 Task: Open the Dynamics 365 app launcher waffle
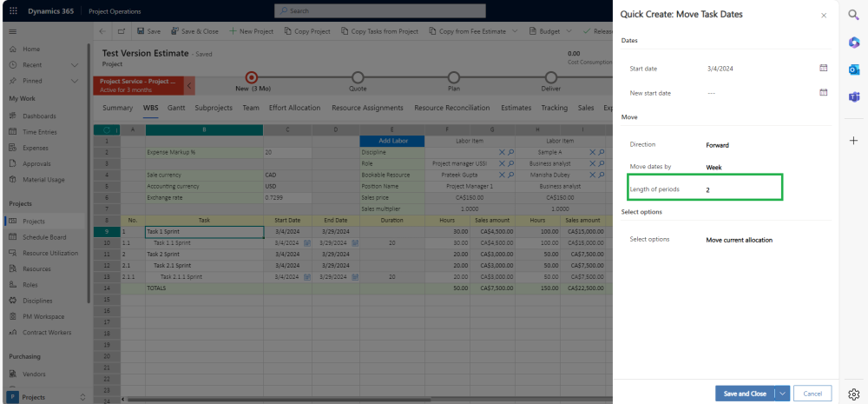coord(13,11)
